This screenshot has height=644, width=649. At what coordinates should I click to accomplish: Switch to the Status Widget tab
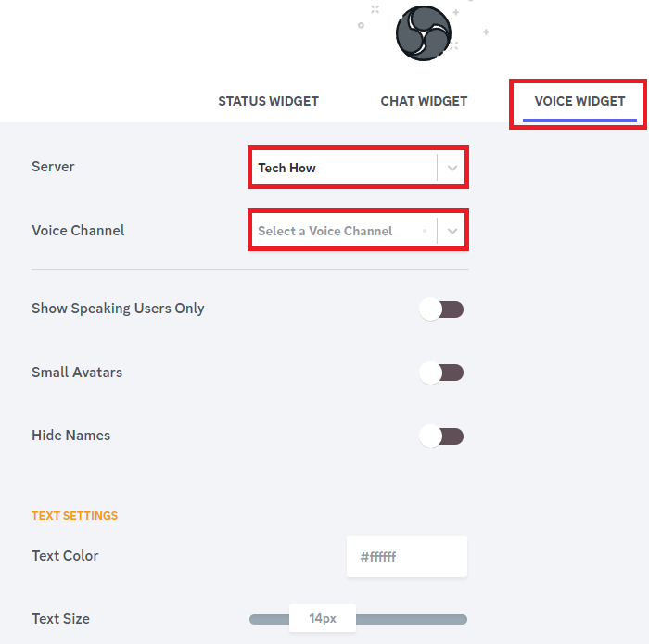[x=268, y=101]
